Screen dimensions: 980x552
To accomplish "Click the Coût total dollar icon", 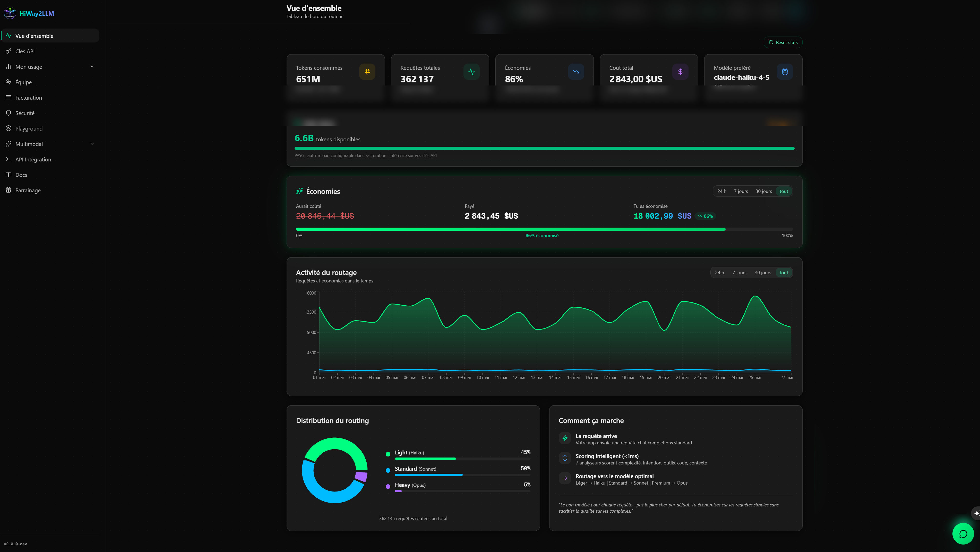I will 680,72.
